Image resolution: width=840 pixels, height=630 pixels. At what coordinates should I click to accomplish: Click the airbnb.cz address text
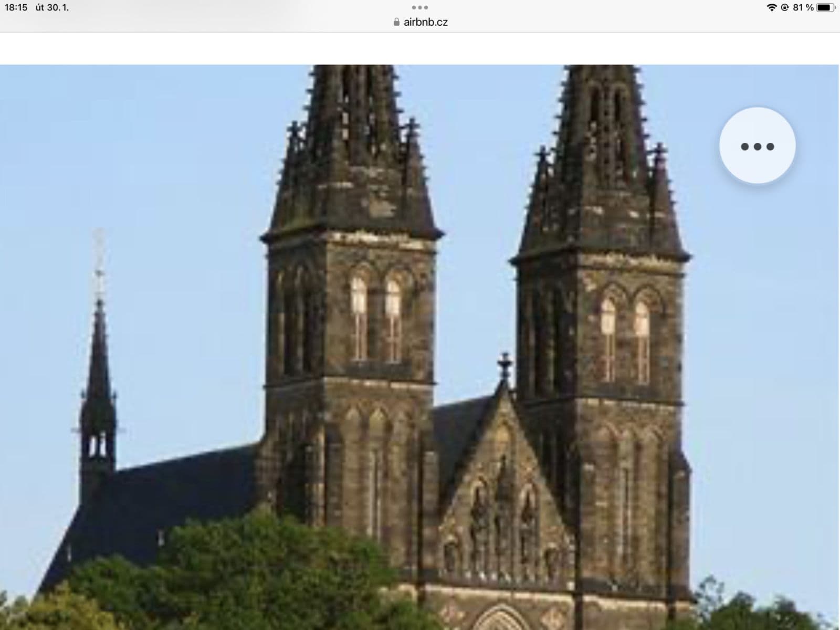click(x=425, y=22)
